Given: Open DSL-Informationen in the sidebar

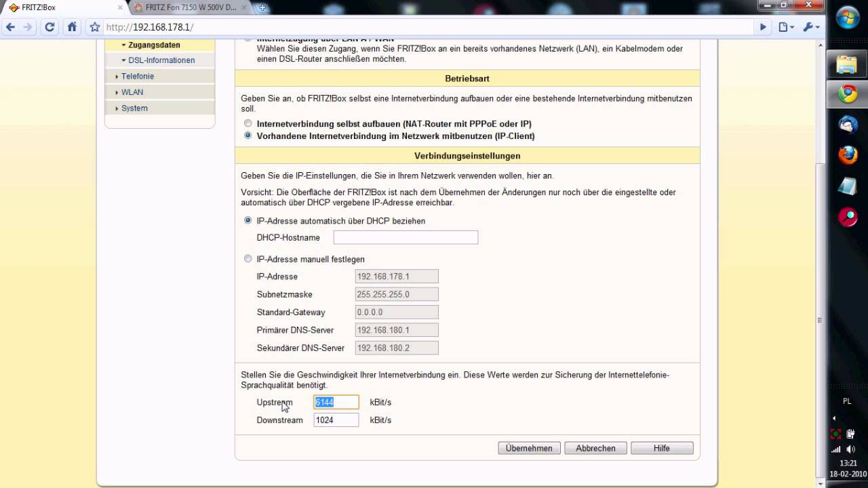Looking at the screenshot, I should tap(161, 60).
